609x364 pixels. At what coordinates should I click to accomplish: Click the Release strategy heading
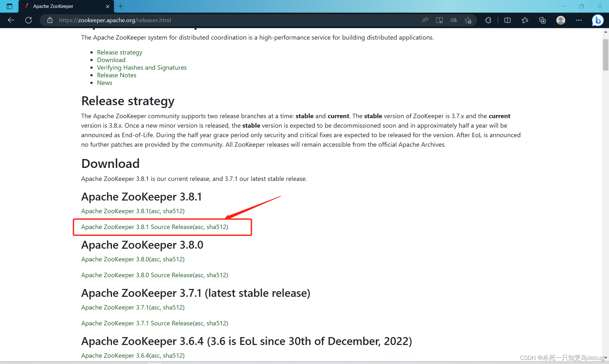[128, 101]
